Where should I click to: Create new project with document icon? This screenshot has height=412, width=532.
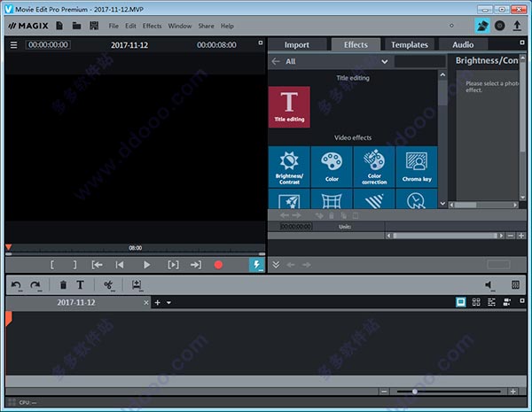tap(59, 26)
